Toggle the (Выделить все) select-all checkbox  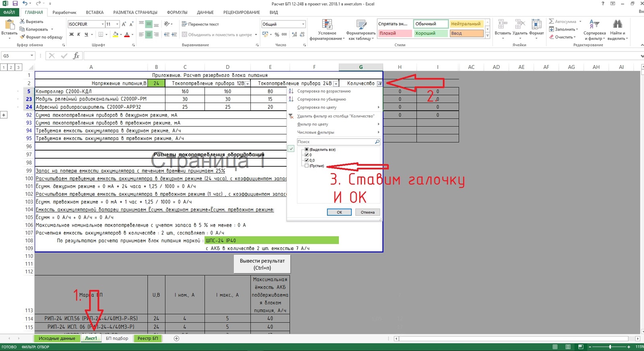(x=307, y=149)
